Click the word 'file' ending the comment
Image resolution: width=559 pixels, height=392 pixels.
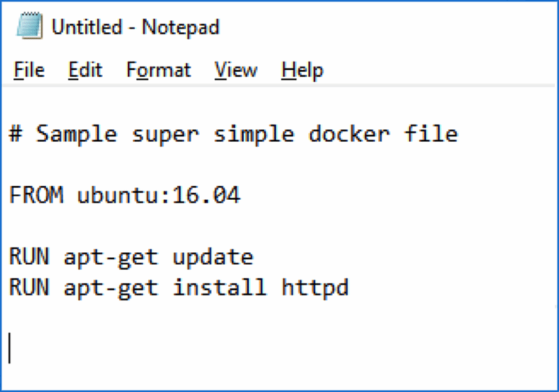[x=431, y=133]
